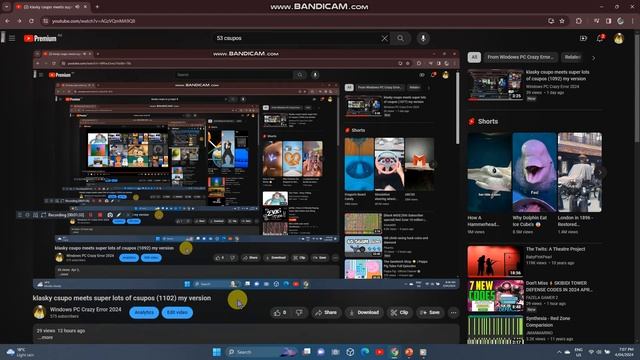This screenshot has height=360, width=640.
Task: Open Chrome profile avatar in toolbar
Action: [x=620, y=21]
